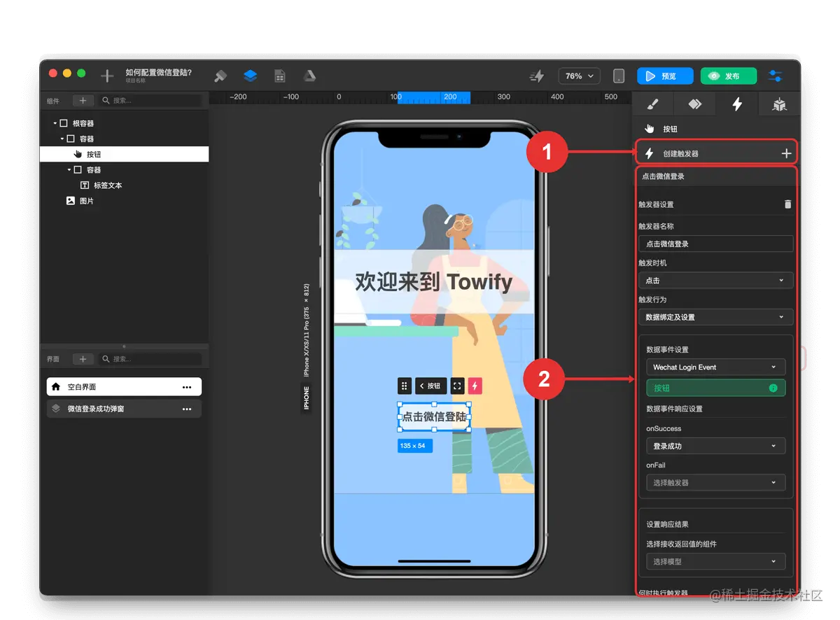Click the 创建触发器 create trigger row

point(715,153)
